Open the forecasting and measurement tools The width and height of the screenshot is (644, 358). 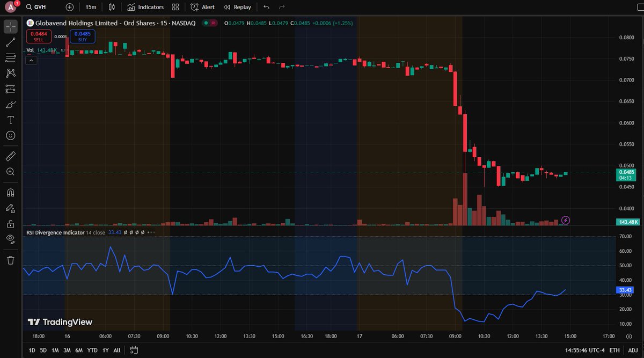pos(10,89)
